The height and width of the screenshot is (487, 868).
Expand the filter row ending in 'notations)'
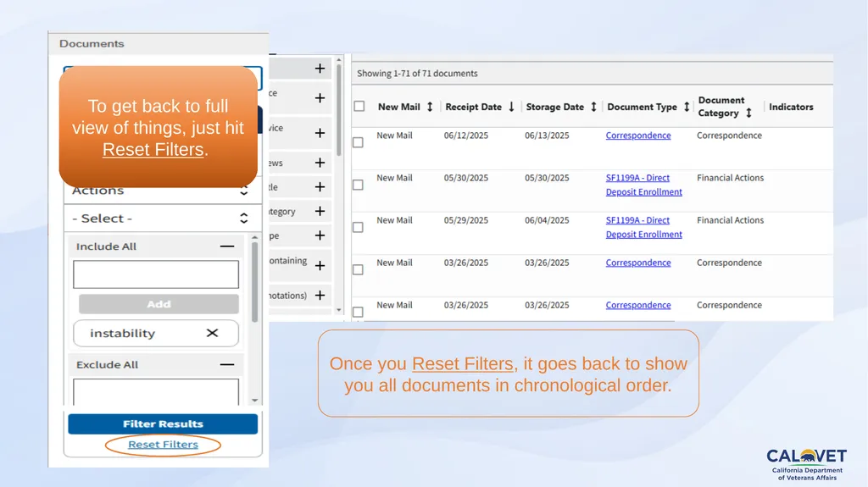[x=320, y=296]
